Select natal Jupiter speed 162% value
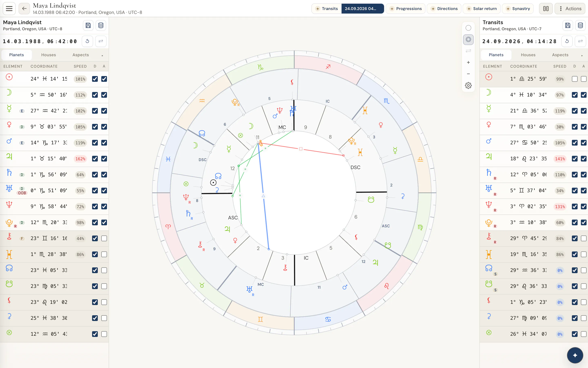This screenshot has width=588, height=368. click(x=80, y=159)
